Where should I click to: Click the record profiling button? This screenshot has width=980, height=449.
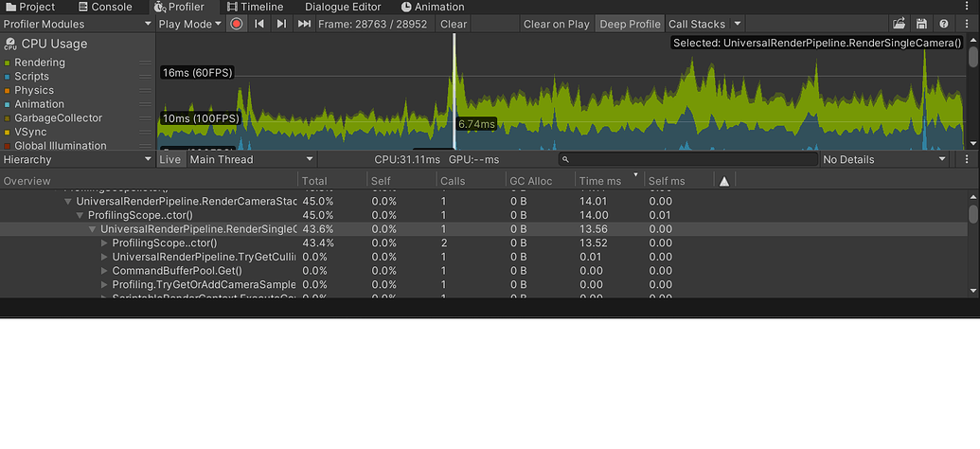237,24
